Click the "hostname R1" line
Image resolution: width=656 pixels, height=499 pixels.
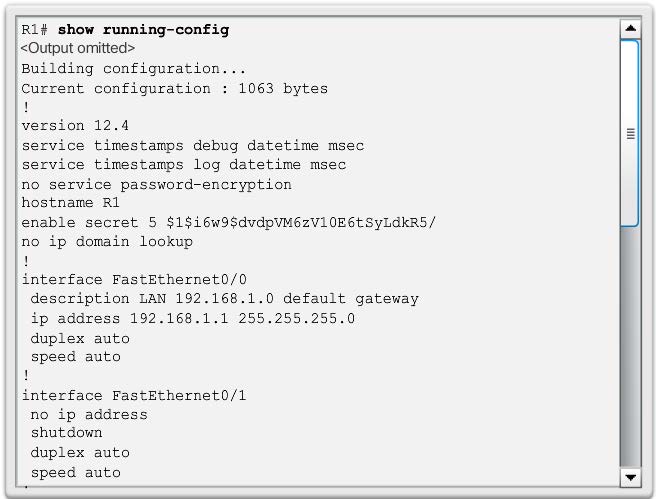click(70, 203)
